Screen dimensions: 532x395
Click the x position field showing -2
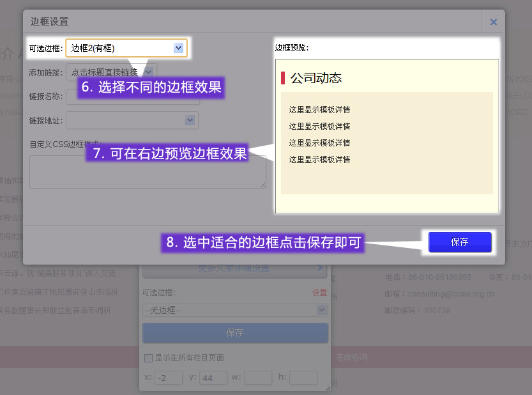pyautogui.click(x=169, y=378)
